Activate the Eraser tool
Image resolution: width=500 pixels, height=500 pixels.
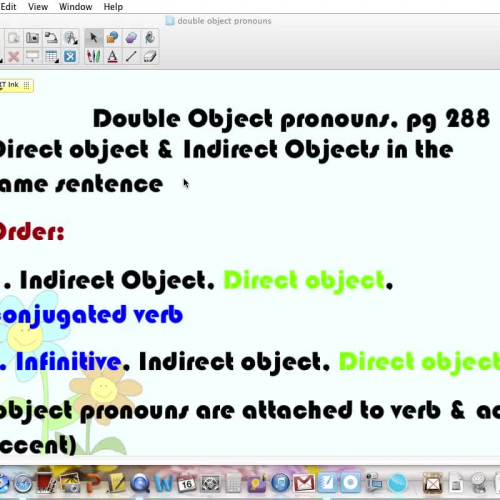click(x=150, y=56)
